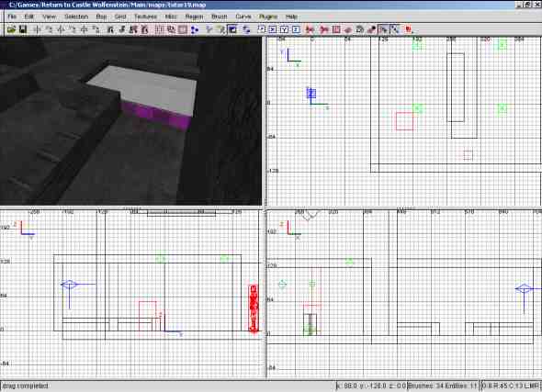
Task: Click the patch bend mode icon
Action: [359, 29]
